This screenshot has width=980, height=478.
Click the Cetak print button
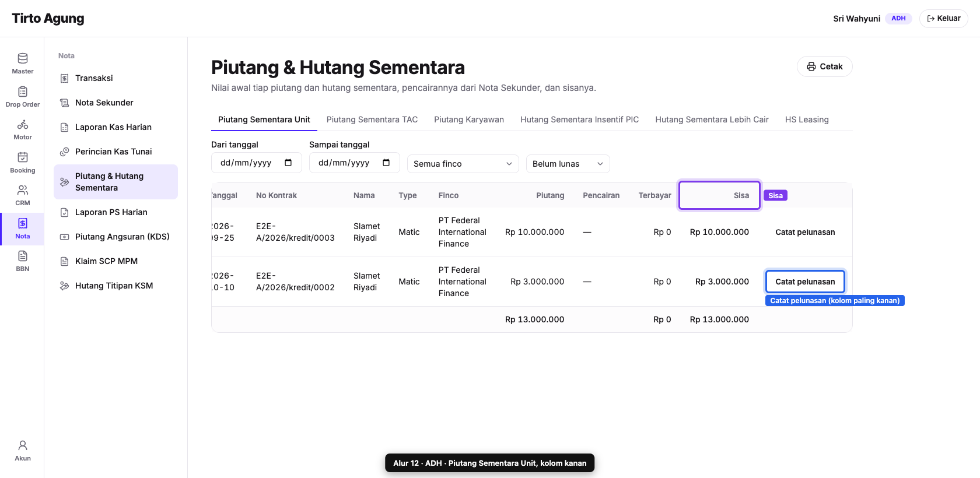click(824, 66)
